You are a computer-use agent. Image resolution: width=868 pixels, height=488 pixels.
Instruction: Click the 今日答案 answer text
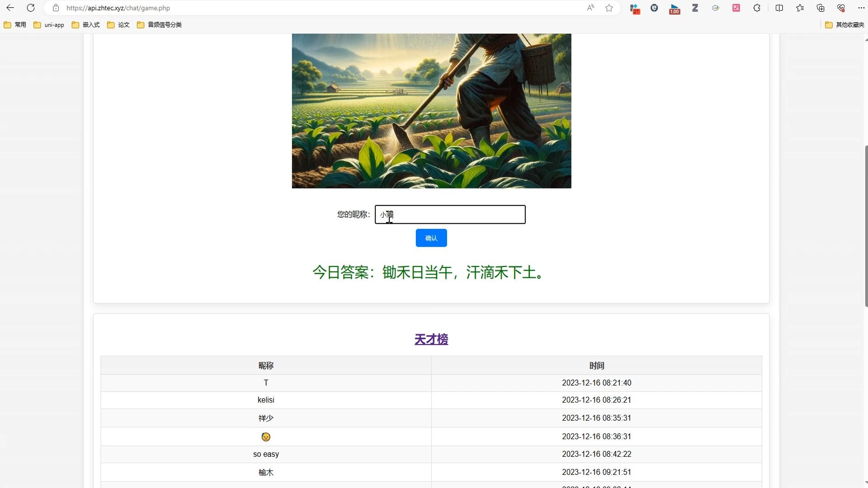coord(429,272)
